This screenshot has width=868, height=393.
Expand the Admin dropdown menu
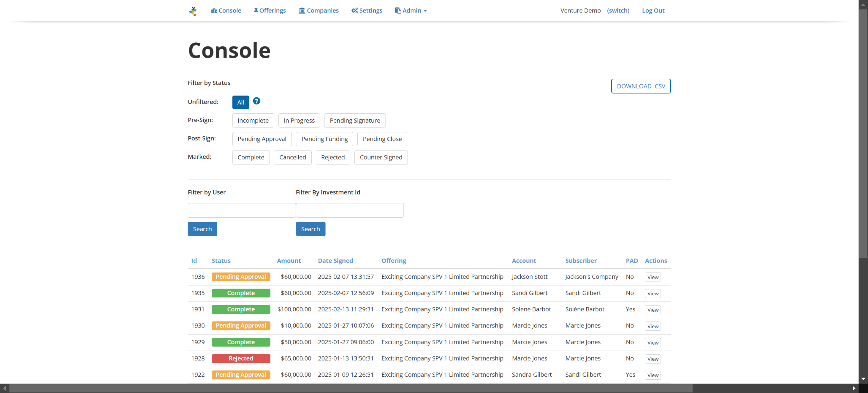(411, 11)
